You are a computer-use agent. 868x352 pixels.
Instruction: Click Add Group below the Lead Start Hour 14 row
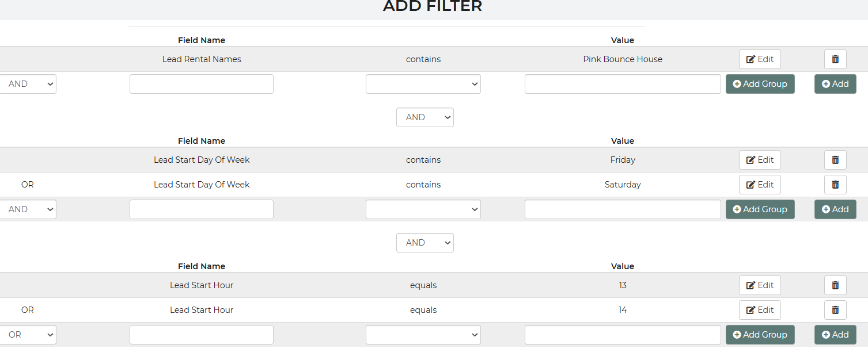coord(760,335)
